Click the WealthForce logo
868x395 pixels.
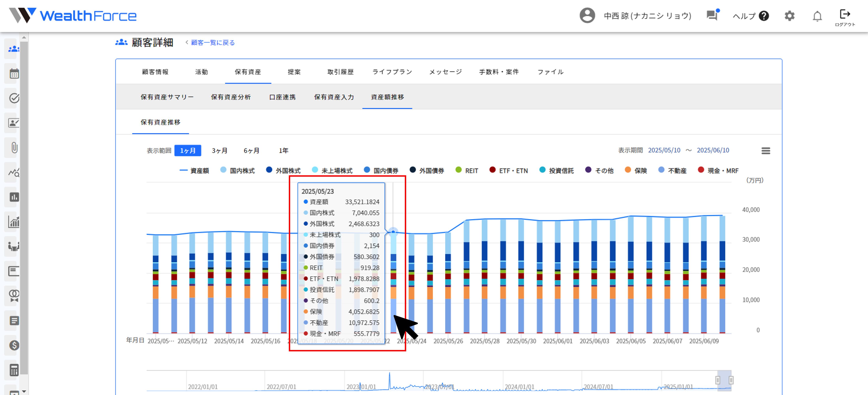tap(73, 16)
